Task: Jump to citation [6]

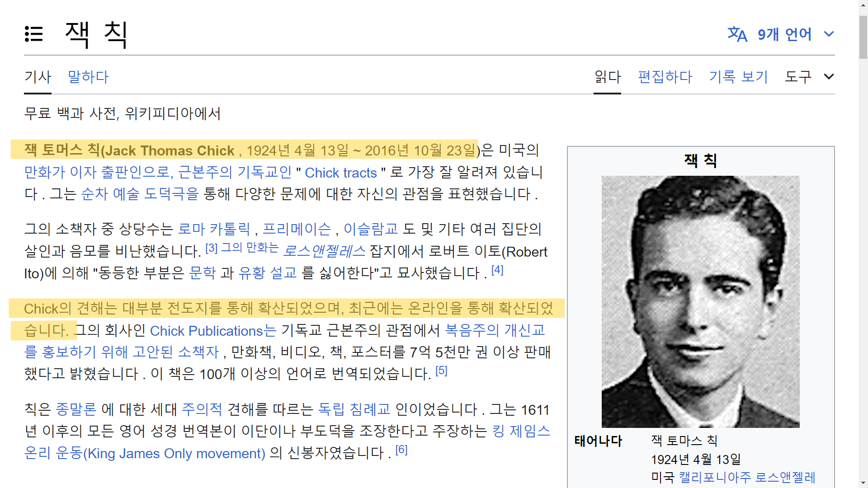Action: pos(401,450)
